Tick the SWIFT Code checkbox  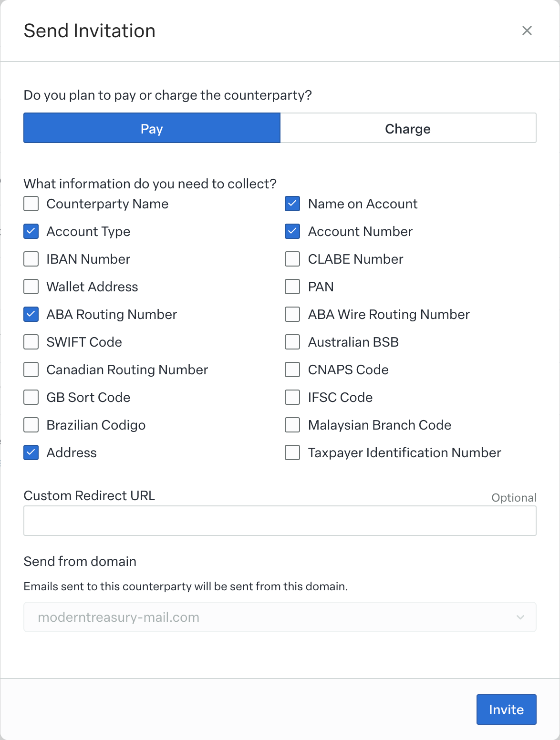point(31,342)
